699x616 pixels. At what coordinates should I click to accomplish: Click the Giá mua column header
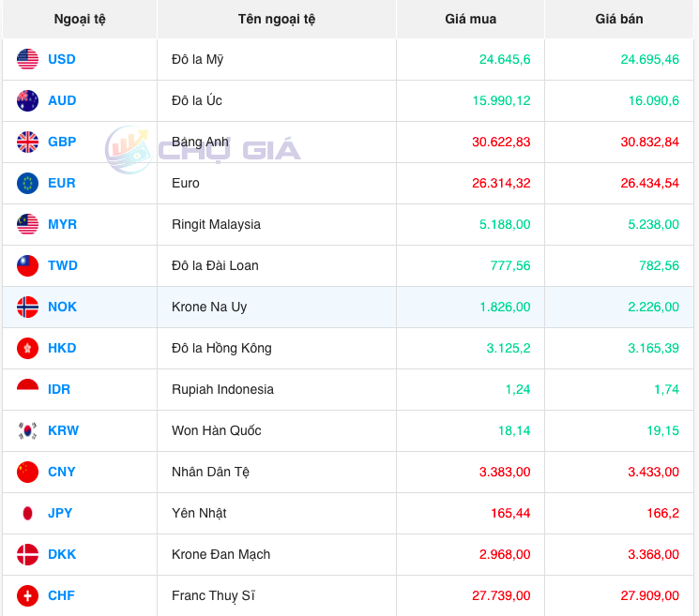(x=470, y=19)
